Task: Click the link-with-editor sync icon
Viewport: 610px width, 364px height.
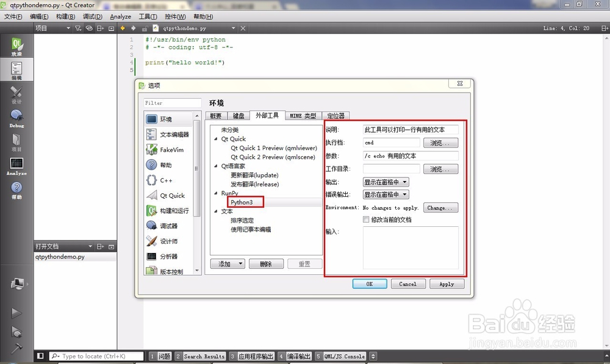Action: (x=89, y=28)
